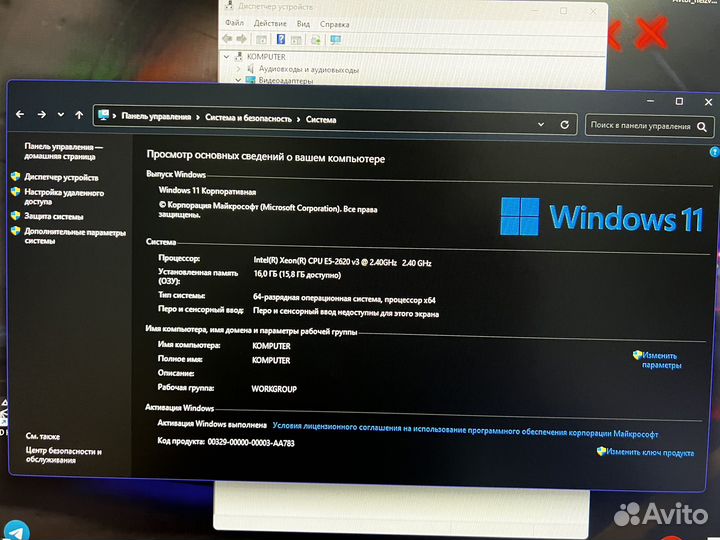Expand 'Аудиовходы и аудиовыходы' node
This screenshot has height=540, width=720.
238,68
